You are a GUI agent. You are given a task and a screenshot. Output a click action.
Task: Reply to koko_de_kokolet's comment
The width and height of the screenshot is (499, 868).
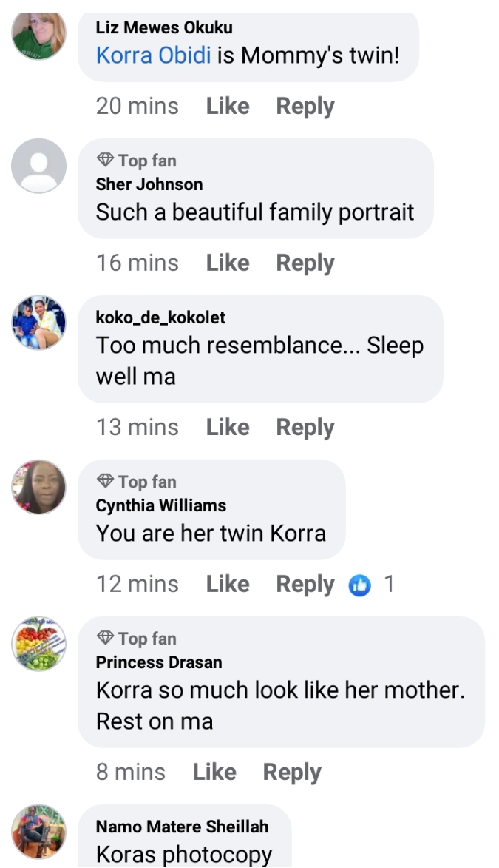click(x=305, y=428)
